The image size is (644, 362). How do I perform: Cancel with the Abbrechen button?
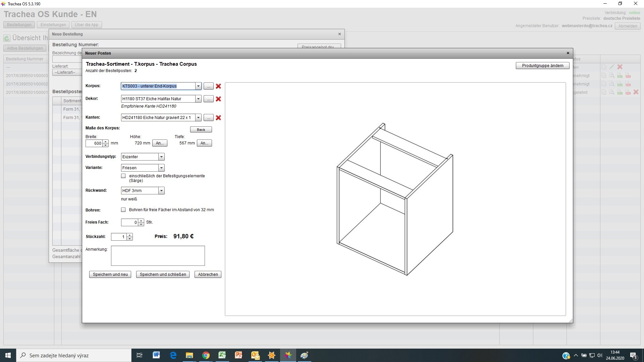[208, 275]
